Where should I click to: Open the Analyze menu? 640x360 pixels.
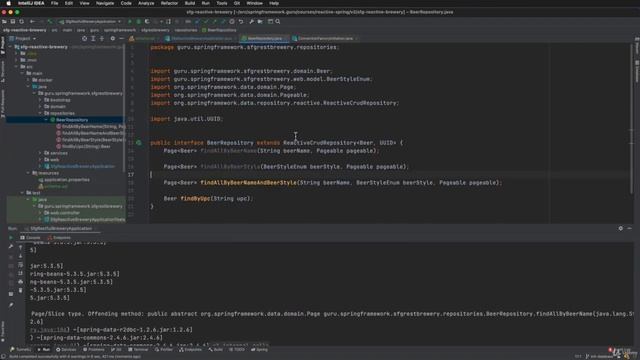tap(146, 3)
